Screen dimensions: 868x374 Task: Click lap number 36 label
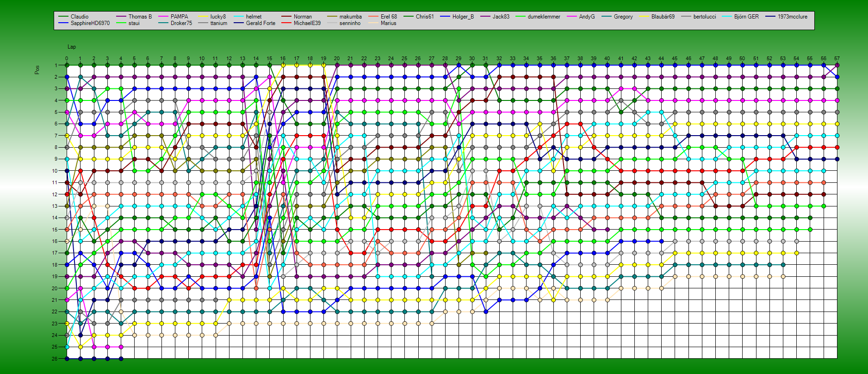[553, 59]
